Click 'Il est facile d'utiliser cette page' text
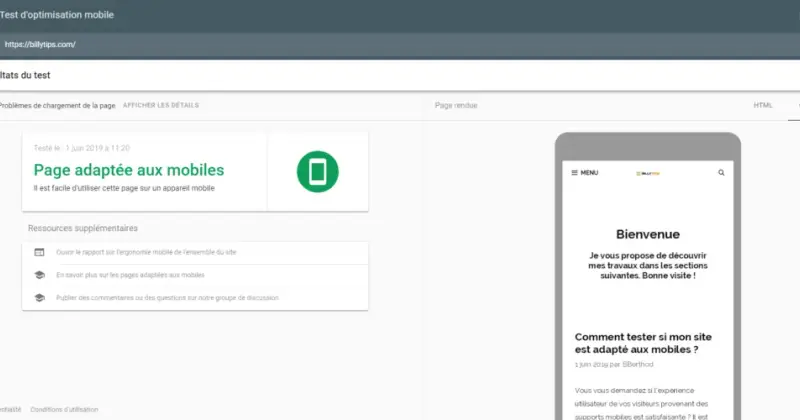Image resolution: width=800 pixels, height=420 pixels. (124, 188)
